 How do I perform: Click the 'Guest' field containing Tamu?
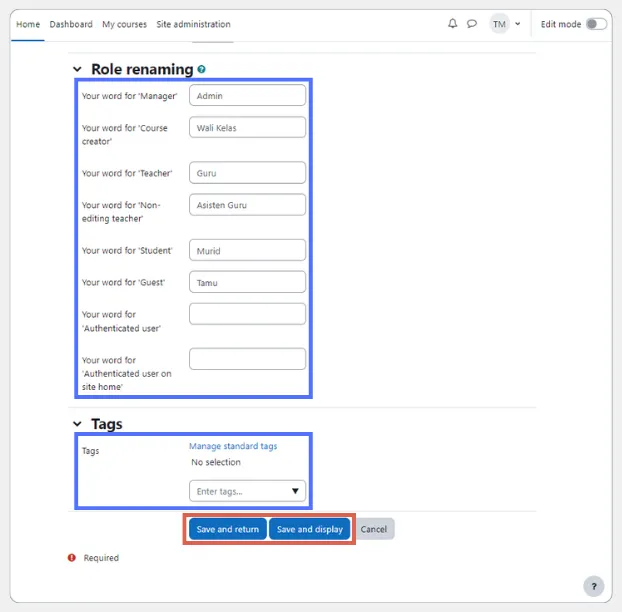(x=248, y=282)
